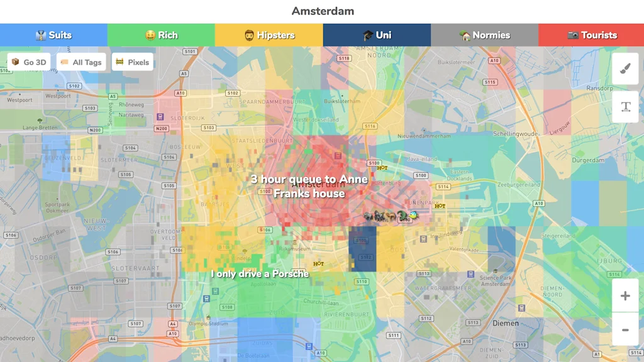
Task: Select the Rich tab
Action: click(161, 35)
